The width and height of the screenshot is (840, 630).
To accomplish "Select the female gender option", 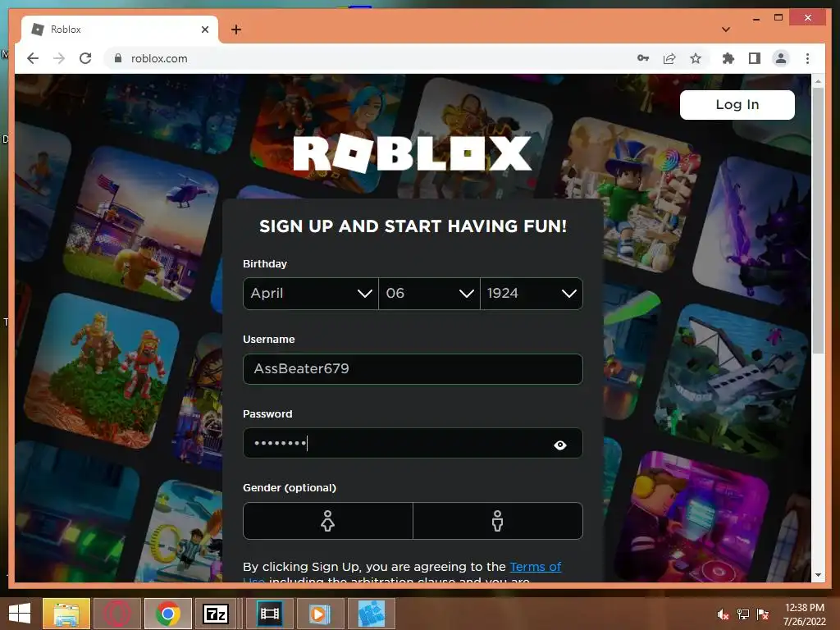I will [328, 521].
